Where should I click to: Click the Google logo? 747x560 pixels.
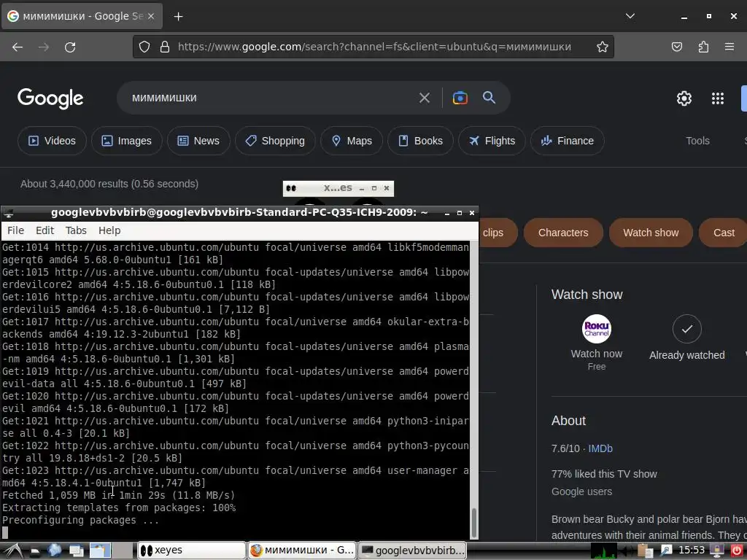pos(50,98)
